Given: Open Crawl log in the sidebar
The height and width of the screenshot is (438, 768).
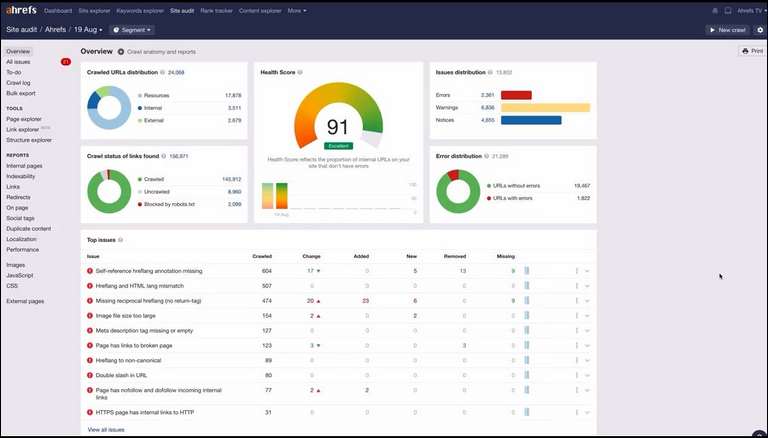Looking at the screenshot, I should pyautogui.click(x=18, y=83).
